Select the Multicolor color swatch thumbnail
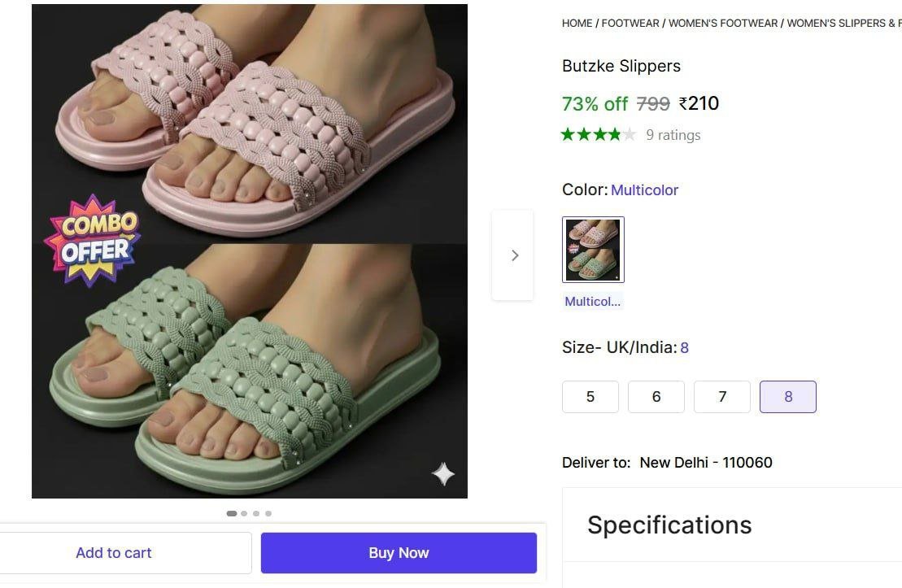 point(593,250)
